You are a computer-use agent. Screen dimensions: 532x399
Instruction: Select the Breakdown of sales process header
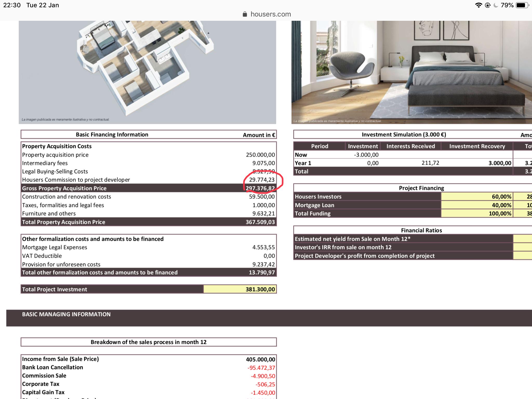[148, 342]
